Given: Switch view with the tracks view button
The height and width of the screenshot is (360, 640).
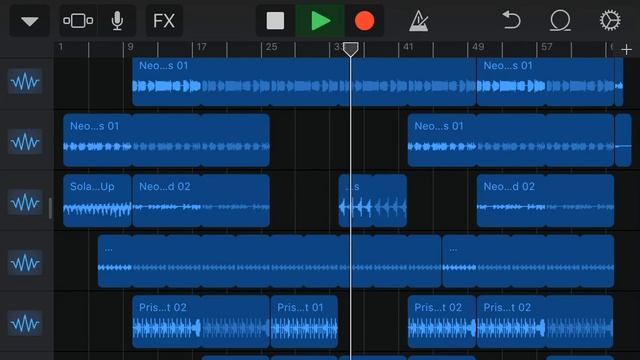Looking at the screenshot, I should click(x=78, y=21).
